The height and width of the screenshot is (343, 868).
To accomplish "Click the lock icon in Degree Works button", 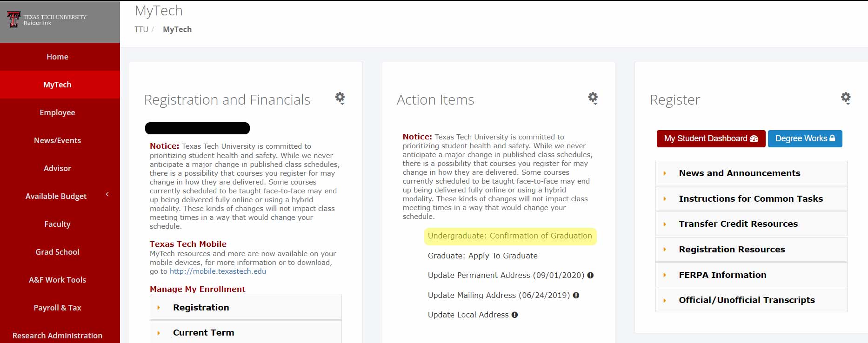I will point(832,138).
